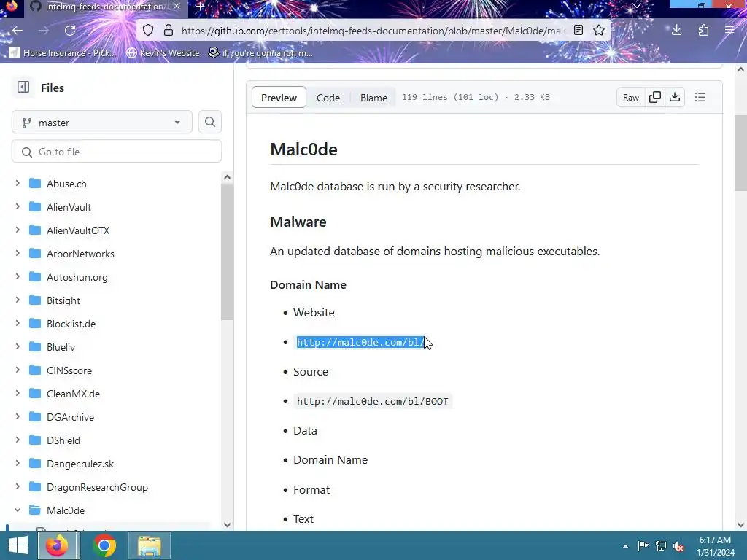Select the CINSscore folder
This screenshot has height=560, width=747.
point(69,370)
